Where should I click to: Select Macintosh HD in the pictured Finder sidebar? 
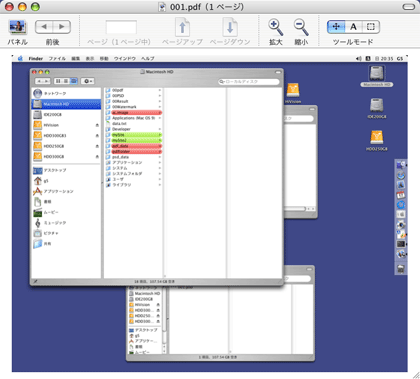coord(66,104)
